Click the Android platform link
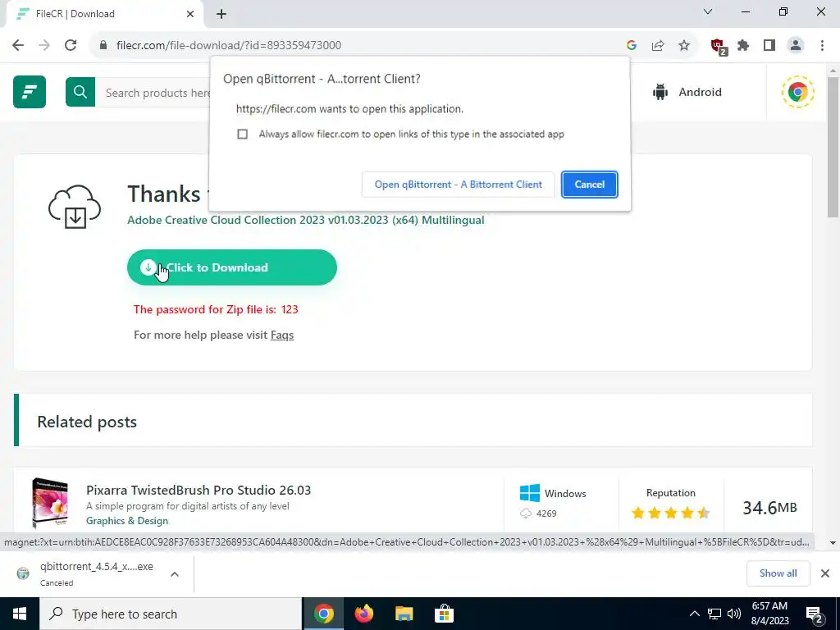The image size is (840, 630). pos(687,92)
